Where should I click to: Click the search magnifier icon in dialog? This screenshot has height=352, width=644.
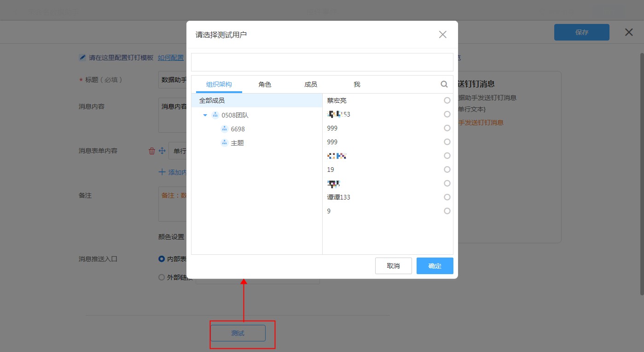click(x=444, y=84)
